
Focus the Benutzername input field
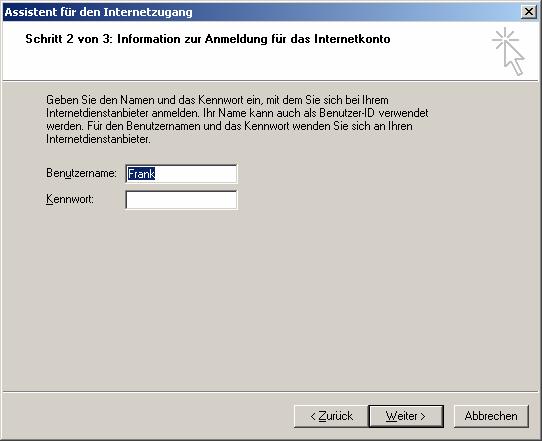point(181,173)
